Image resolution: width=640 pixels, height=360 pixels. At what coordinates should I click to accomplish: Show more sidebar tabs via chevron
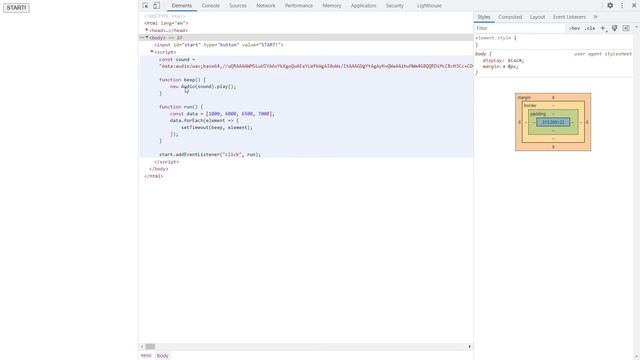[596, 17]
